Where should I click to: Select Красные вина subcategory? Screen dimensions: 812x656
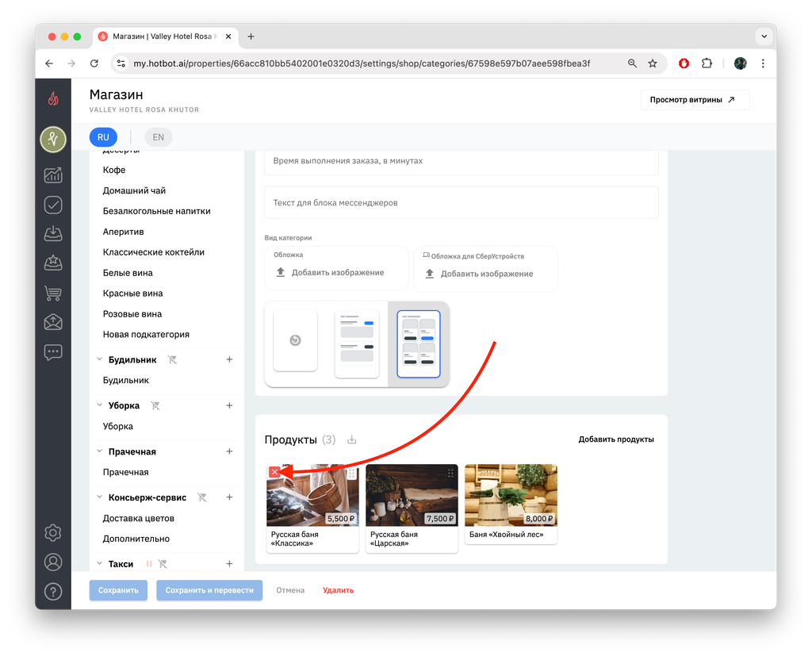(x=132, y=293)
